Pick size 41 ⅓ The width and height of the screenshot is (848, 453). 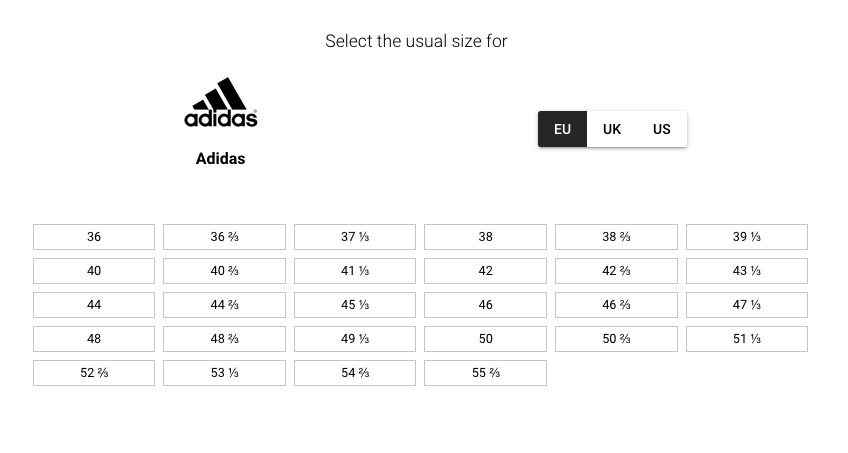[355, 271]
